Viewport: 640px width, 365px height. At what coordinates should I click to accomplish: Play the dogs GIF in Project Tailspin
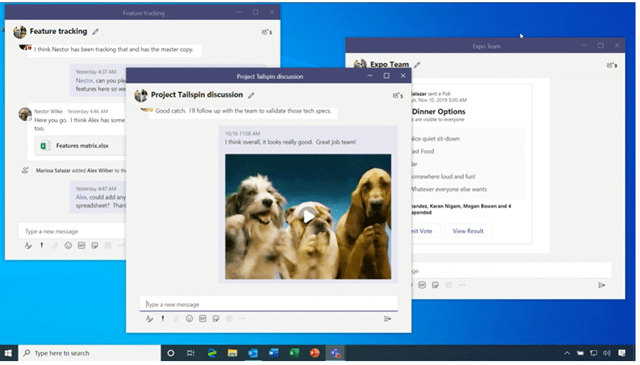pos(308,216)
